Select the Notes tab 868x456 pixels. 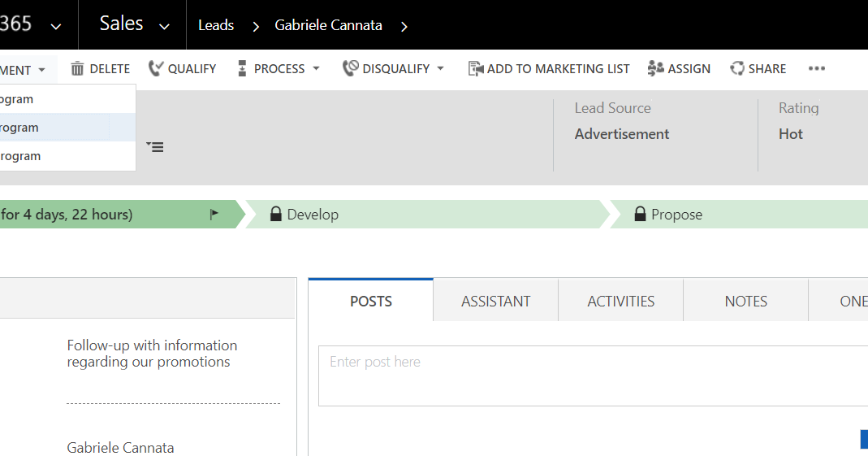click(745, 302)
